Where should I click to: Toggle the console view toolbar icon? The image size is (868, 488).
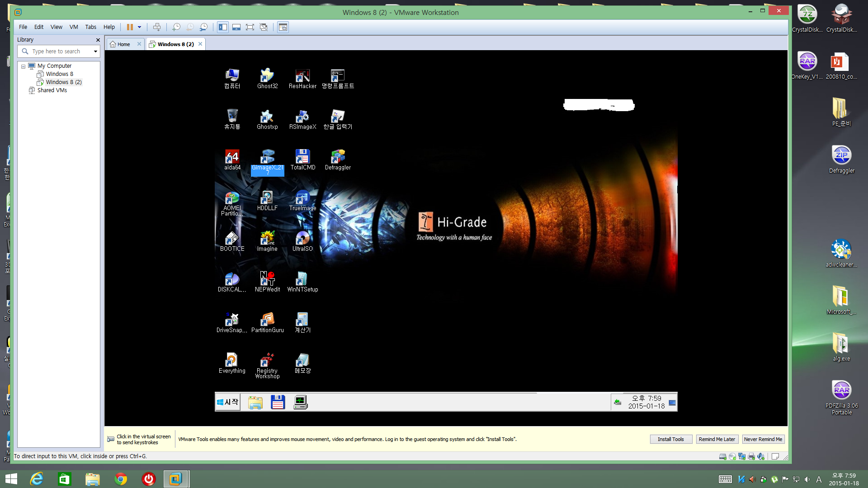pos(283,27)
